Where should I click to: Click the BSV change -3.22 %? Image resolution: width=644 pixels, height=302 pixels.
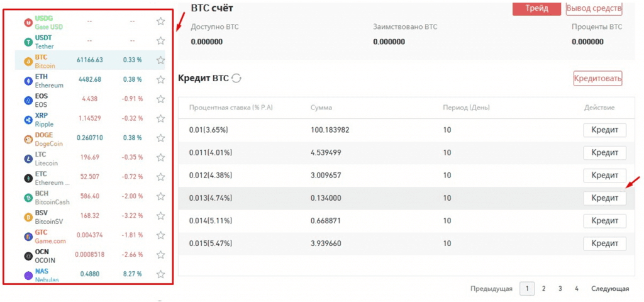132,216
